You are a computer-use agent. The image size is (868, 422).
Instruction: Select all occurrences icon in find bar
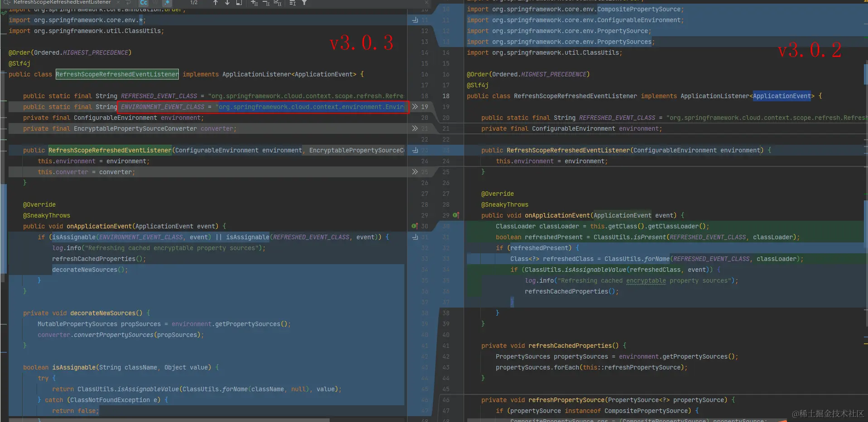[278, 3]
